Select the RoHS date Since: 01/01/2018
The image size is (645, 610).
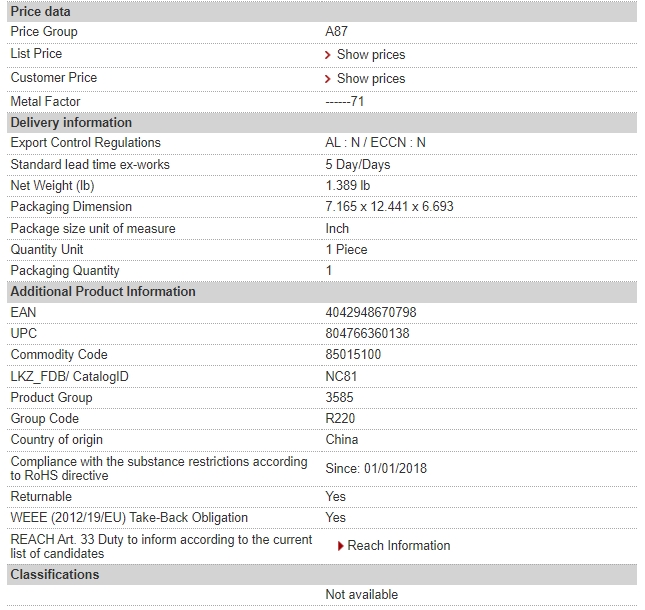pos(376,469)
